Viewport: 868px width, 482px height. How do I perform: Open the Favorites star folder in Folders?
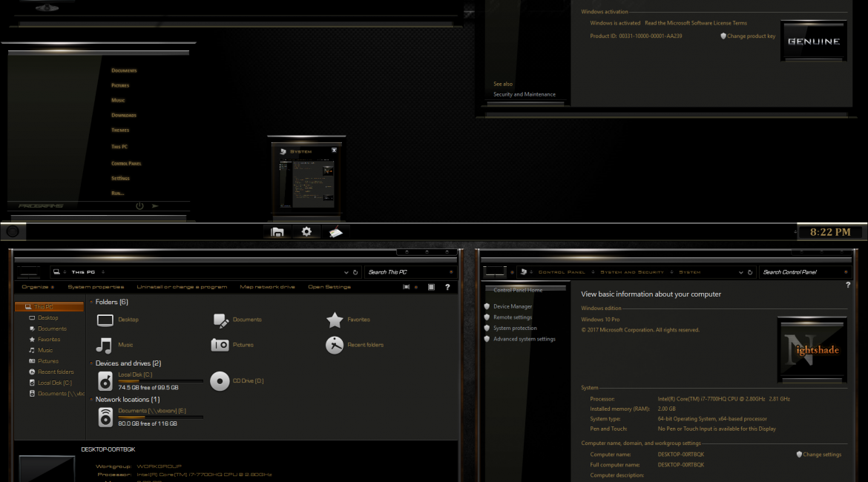[x=335, y=320]
